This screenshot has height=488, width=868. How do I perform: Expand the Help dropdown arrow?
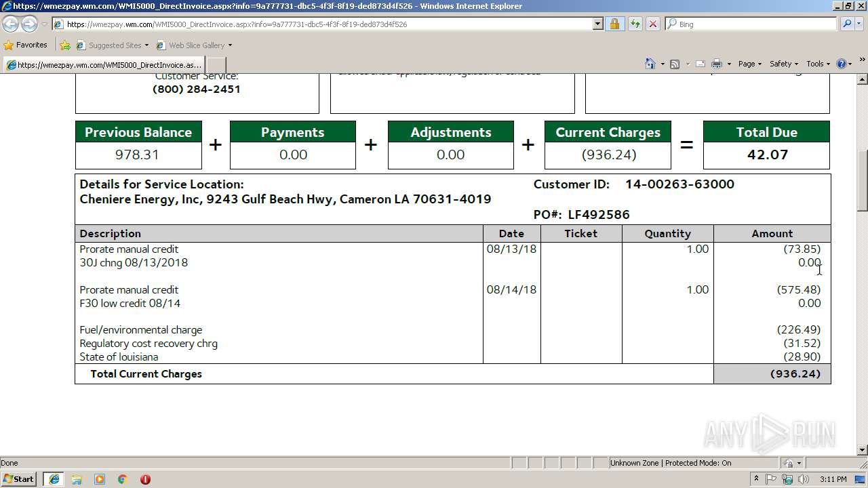[x=850, y=64]
